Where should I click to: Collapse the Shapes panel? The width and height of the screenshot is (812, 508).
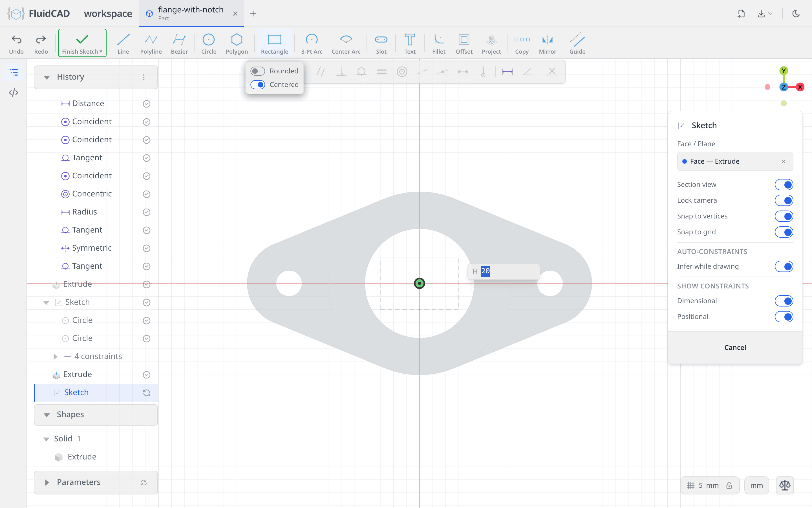(47, 415)
